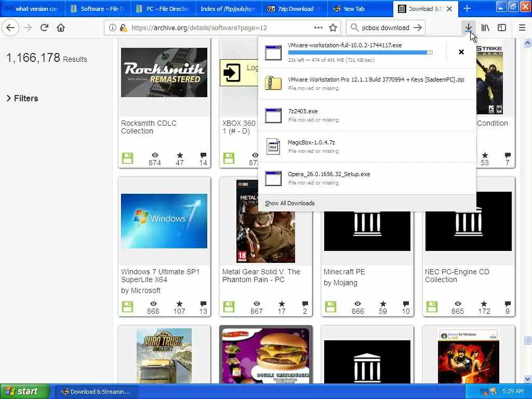This screenshot has width=532, height=399.
Task: Open the Library toolbar icon
Action: [485, 28]
